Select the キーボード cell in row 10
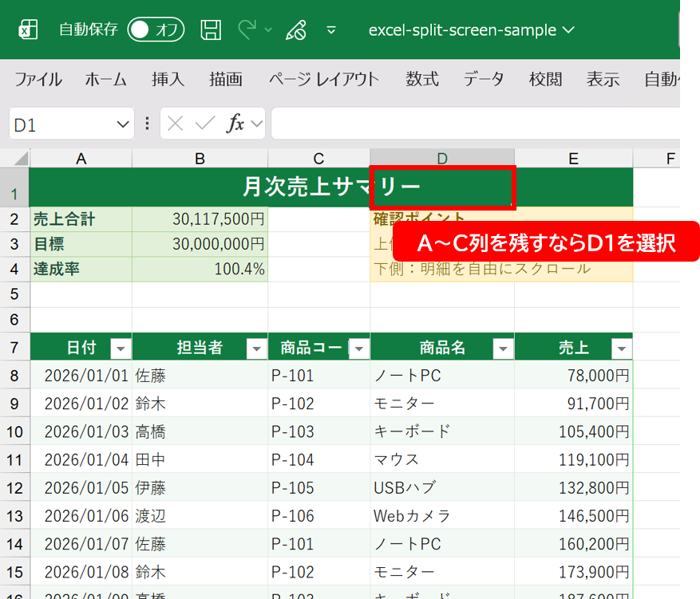The width and height of the screenshot is (700, 599). (x=442, y=432)
